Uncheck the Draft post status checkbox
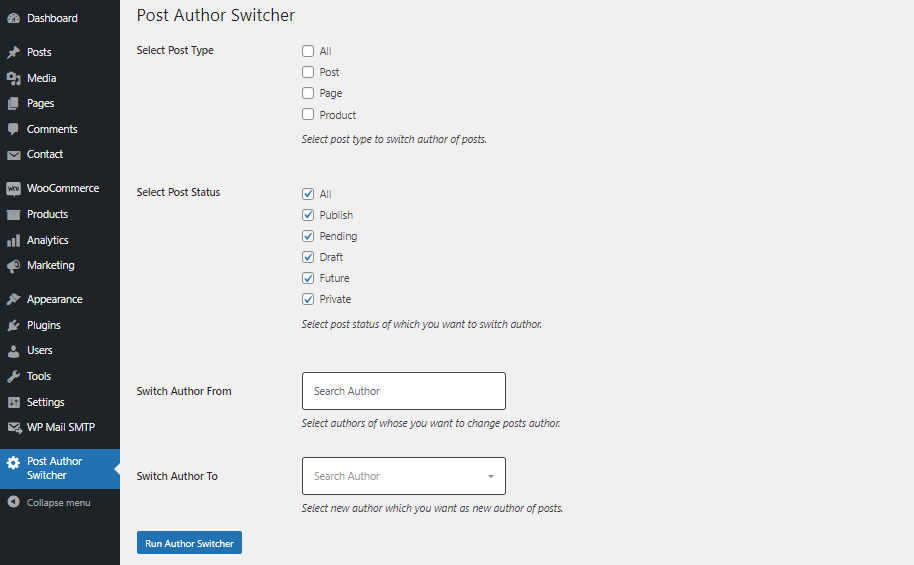This screenshot has width=914, height=565. click(x=308, y=257)
